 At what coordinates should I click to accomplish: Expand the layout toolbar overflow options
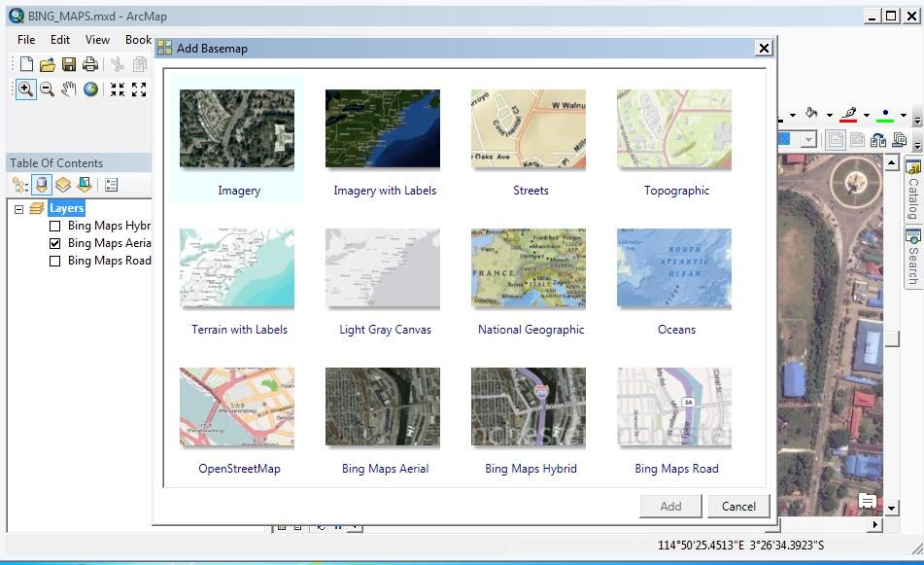coord(917,145)
